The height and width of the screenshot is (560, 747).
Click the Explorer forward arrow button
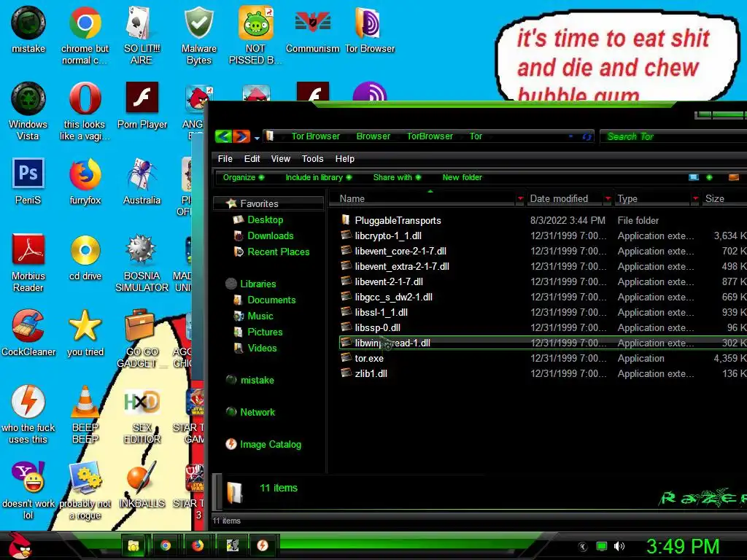click(x=241, y=136)
